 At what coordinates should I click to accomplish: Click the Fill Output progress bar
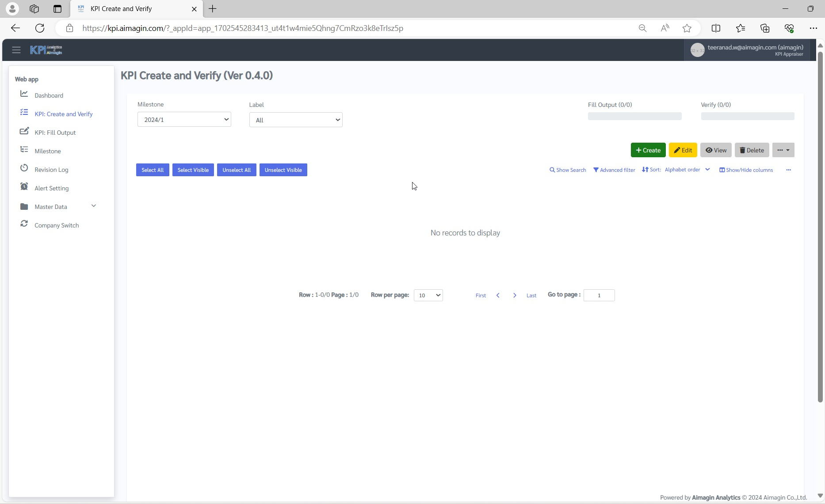point(634,116)
